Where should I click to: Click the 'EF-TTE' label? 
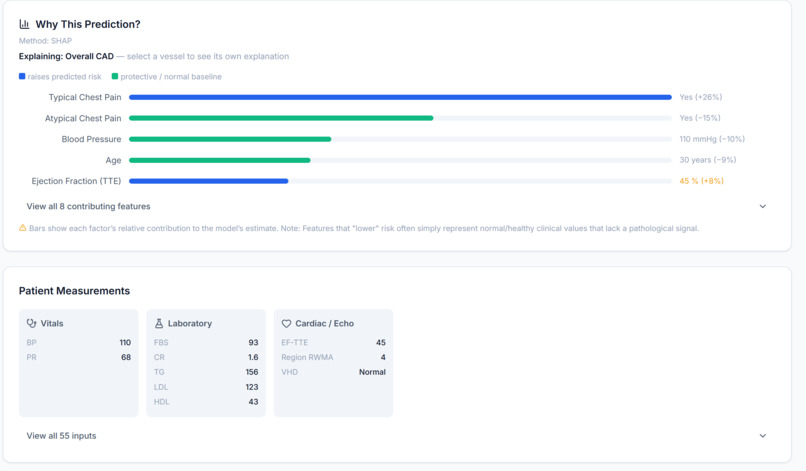pos(295,342)
